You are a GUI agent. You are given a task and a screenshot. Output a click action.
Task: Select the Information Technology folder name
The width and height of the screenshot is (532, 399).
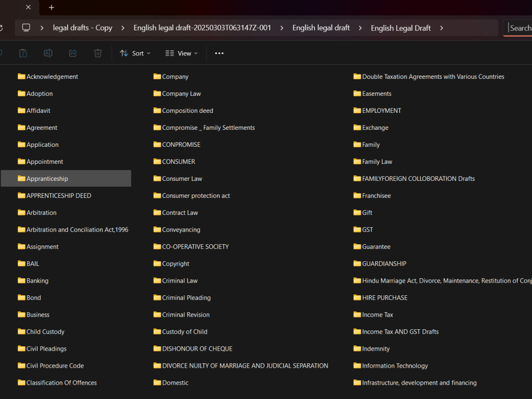tap(395, 366)
